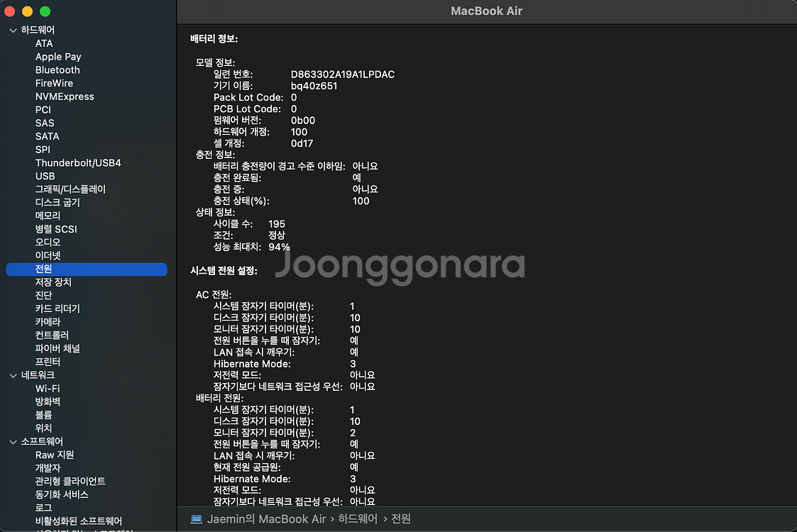Click 하드웨어 in path bar
The height and width of the screenshot is (532, 797).
[x=358, y=519]
